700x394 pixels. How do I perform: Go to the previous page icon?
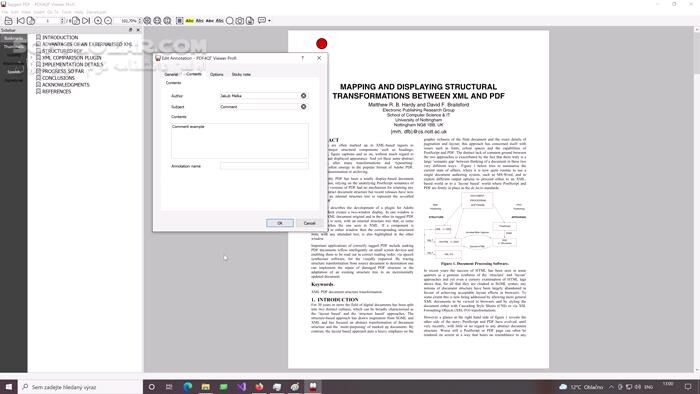[30, 21]
